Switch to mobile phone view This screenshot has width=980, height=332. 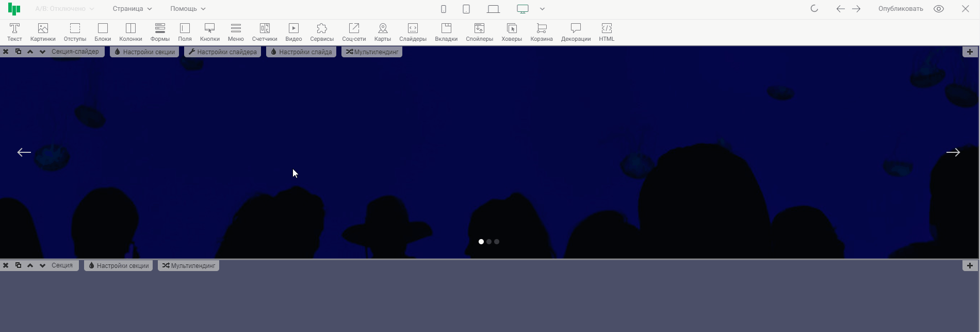[444, 9]
